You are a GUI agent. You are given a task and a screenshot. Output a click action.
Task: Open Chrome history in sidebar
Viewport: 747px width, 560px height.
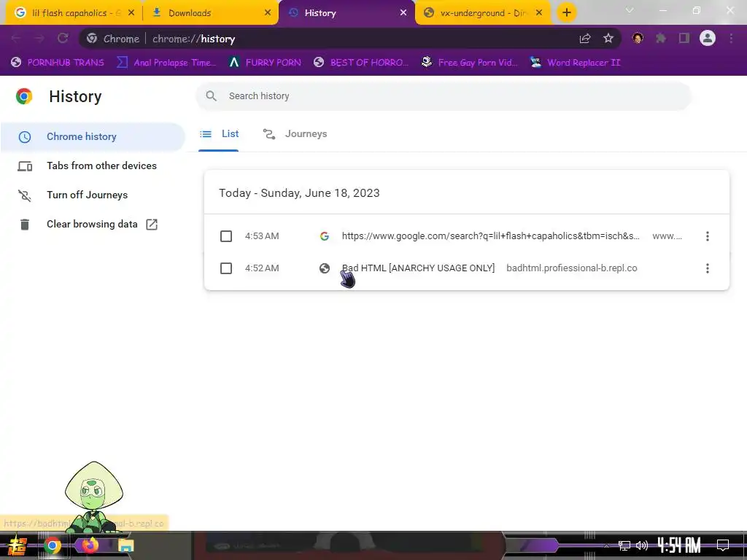[x=93, y=136]
